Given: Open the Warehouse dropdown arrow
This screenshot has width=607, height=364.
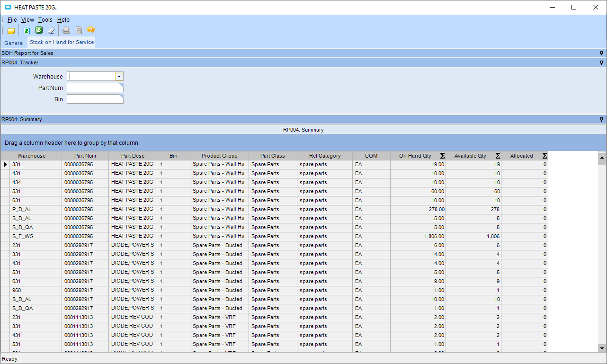Looking at the screenshot, I should 119,76.
